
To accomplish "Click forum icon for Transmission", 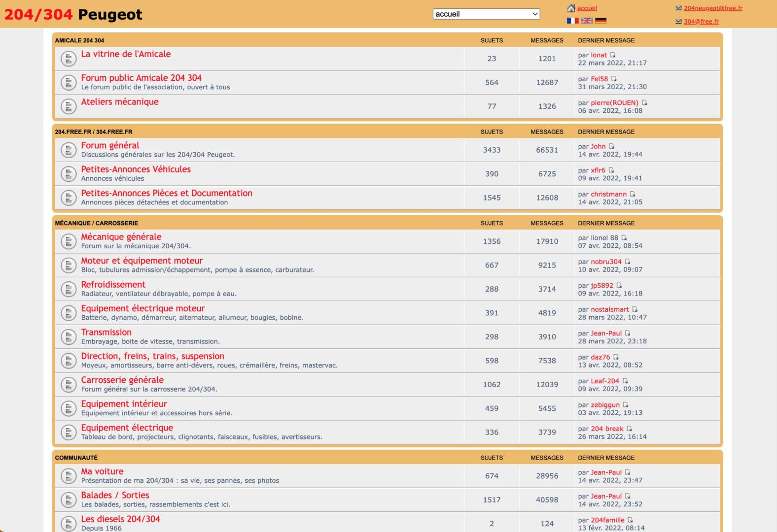I will [69, 337].
